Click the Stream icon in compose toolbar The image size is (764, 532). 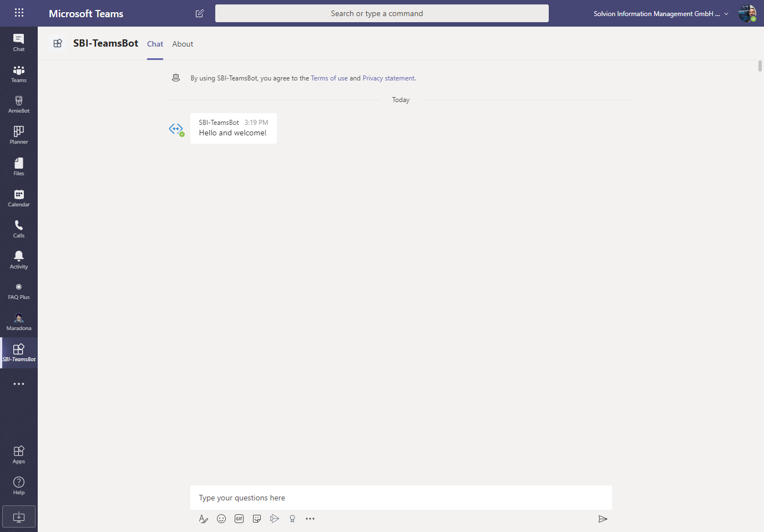(x=275, y=519)
